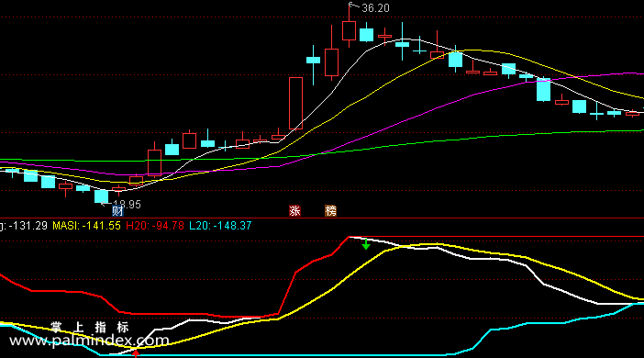Click the MASI: -141.55 indicator label
This screenshot has height=358, width=644.
86,226
